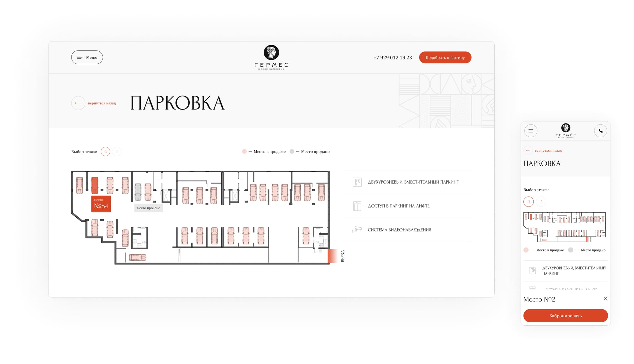Select floor -2 on desktop floor picker
Viewport: 634px width, 364px height.
pyautogui.click(x=117, y=151)
